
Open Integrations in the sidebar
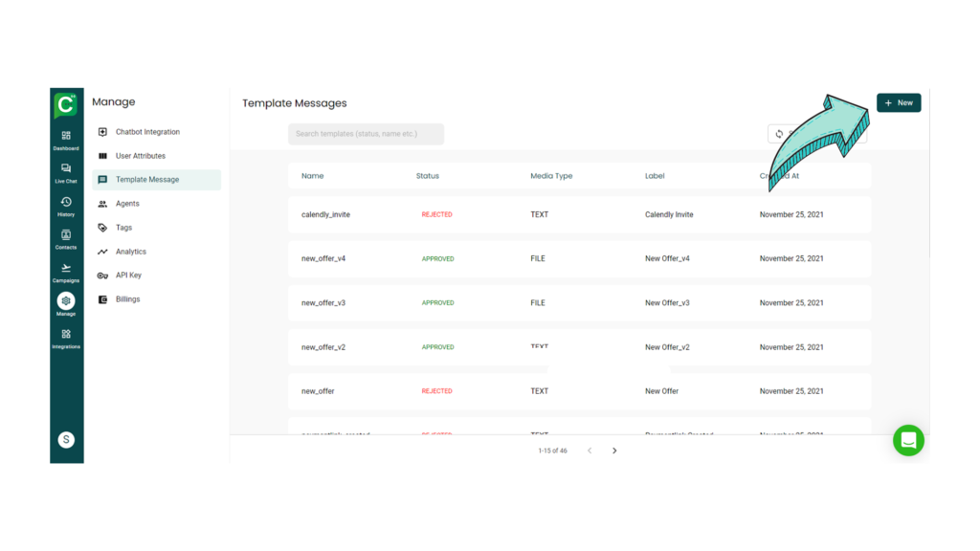coord(66,338)
